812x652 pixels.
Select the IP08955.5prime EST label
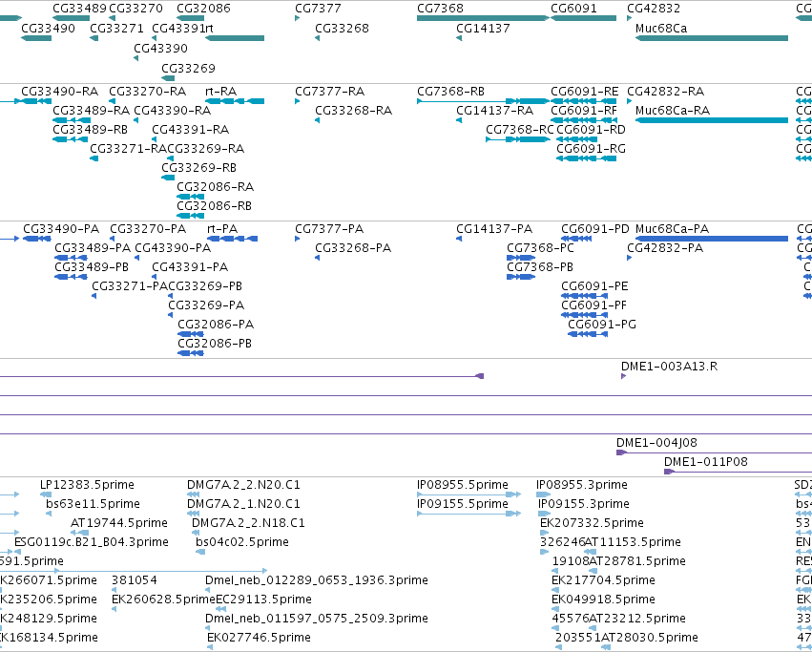click(x=463, y=484)
